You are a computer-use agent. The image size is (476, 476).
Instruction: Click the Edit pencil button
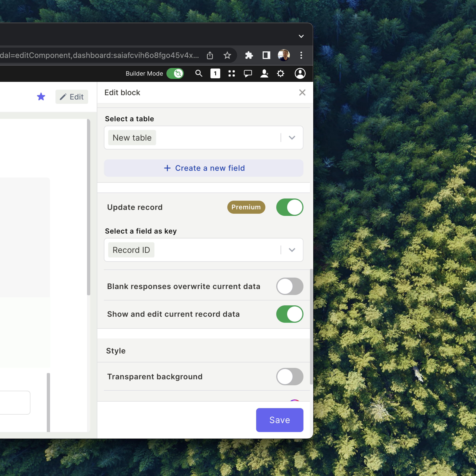click(72, 97)
